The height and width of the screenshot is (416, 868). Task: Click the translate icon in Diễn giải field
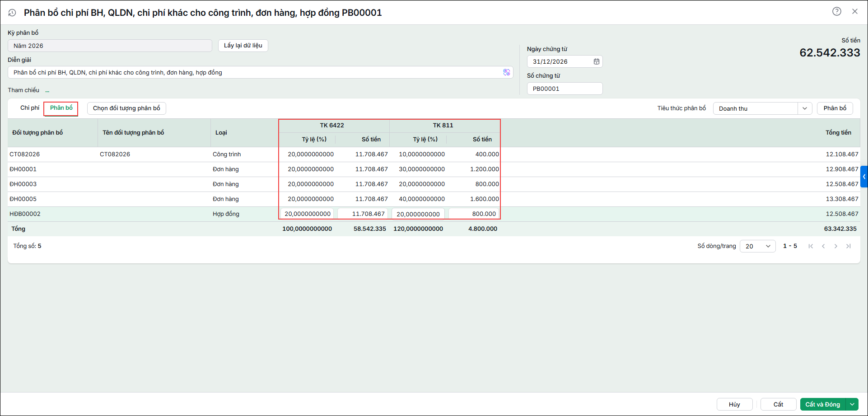point(507,72)
